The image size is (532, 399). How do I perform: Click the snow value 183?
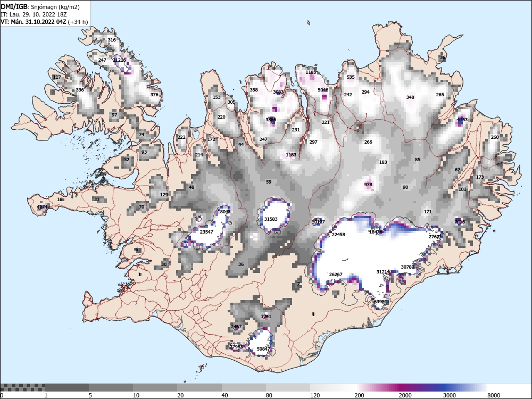click(383, 162)
